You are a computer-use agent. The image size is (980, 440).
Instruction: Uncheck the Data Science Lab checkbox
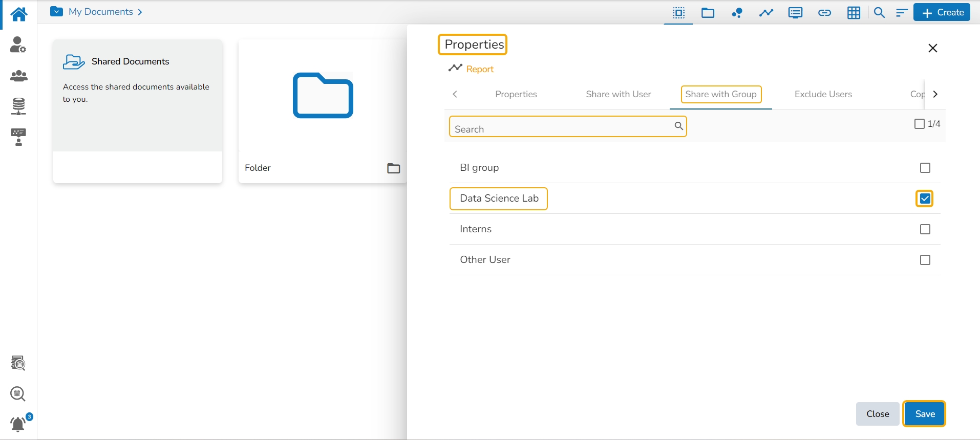[x=925, y=199]
